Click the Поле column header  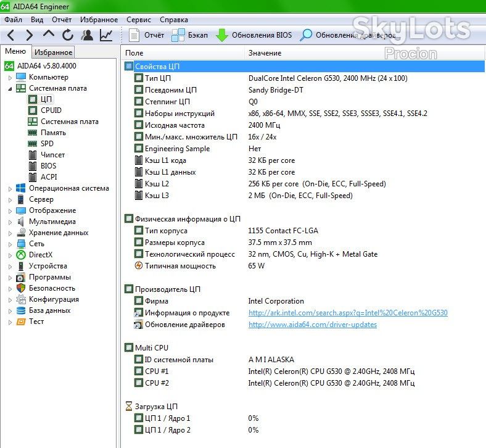184,53
